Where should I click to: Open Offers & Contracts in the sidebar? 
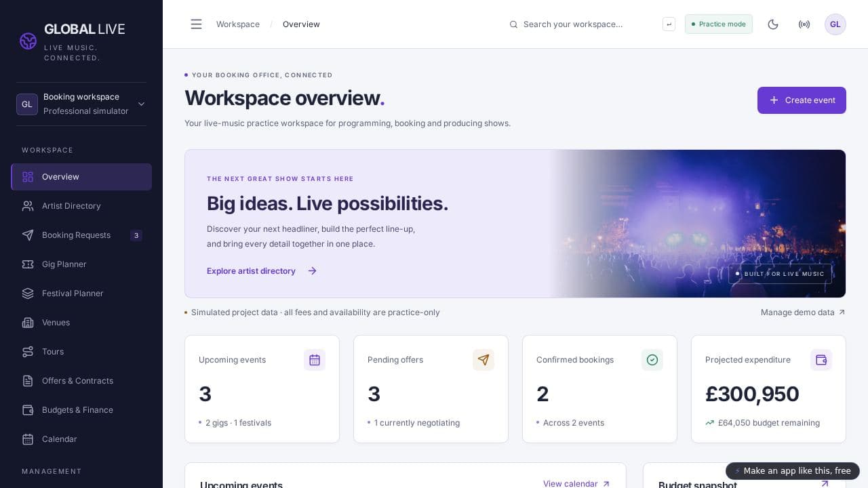[x=81, y=381]
